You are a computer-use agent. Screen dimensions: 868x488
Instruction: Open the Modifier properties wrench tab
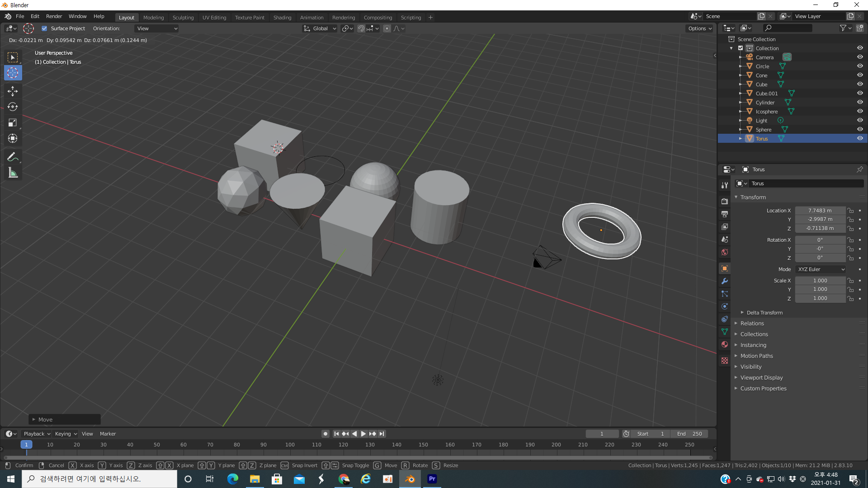(725, 281)
